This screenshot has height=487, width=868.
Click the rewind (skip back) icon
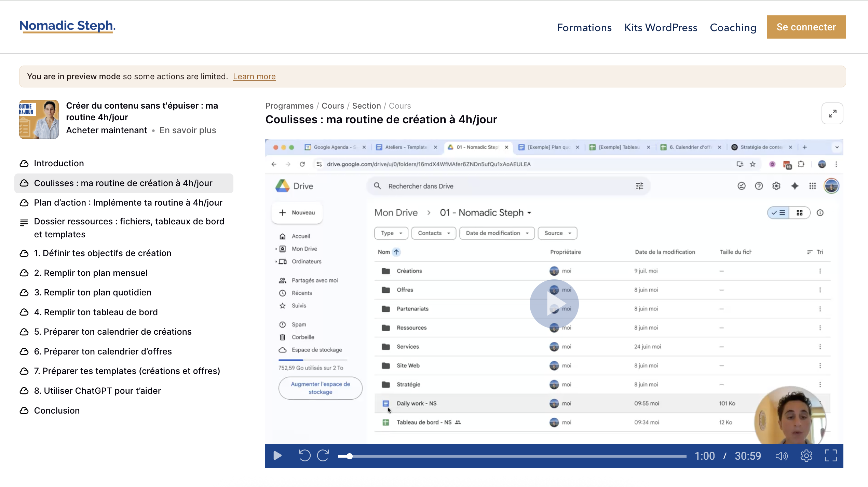pyautogui.click(x=304, y=456)
